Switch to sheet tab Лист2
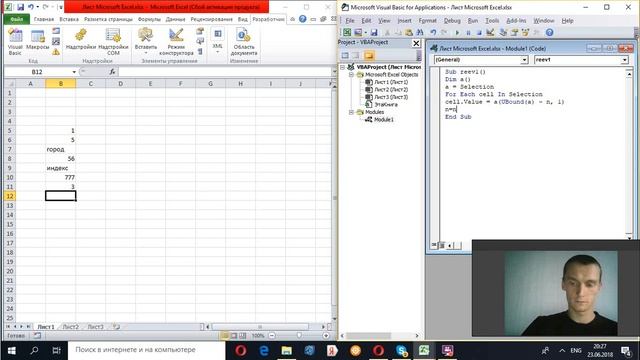This screenshot has width=640, height=360. [x=71, y=327]
